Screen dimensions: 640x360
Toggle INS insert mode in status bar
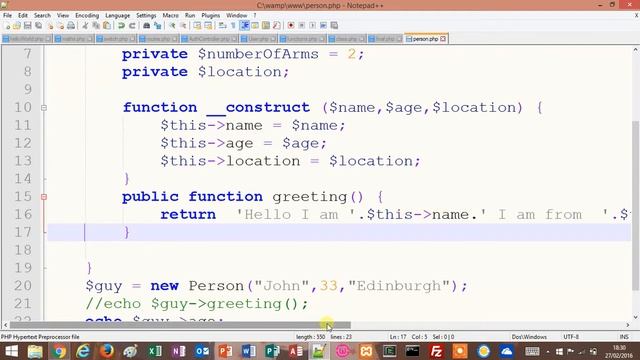click(x=624, y=337)
